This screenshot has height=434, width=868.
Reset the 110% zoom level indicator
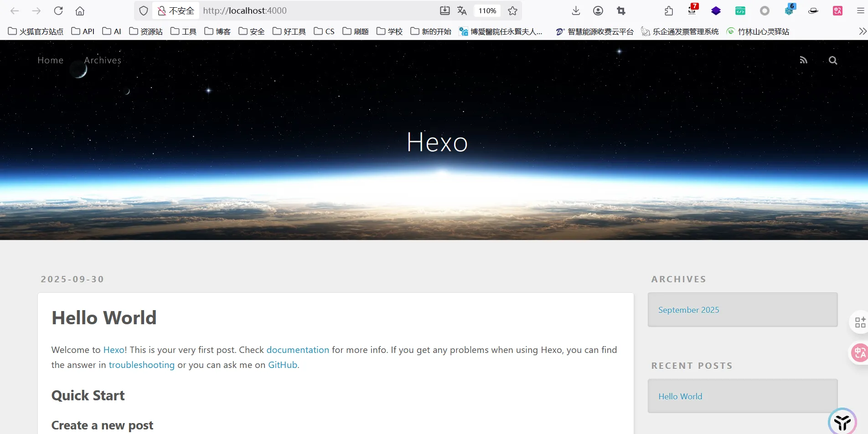pyautogui.click(x=487, y=11)
